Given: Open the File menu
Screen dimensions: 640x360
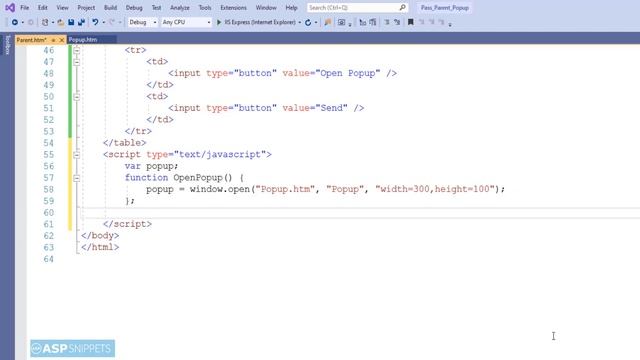Looking at the screenshot, I should tap(24, 8).
